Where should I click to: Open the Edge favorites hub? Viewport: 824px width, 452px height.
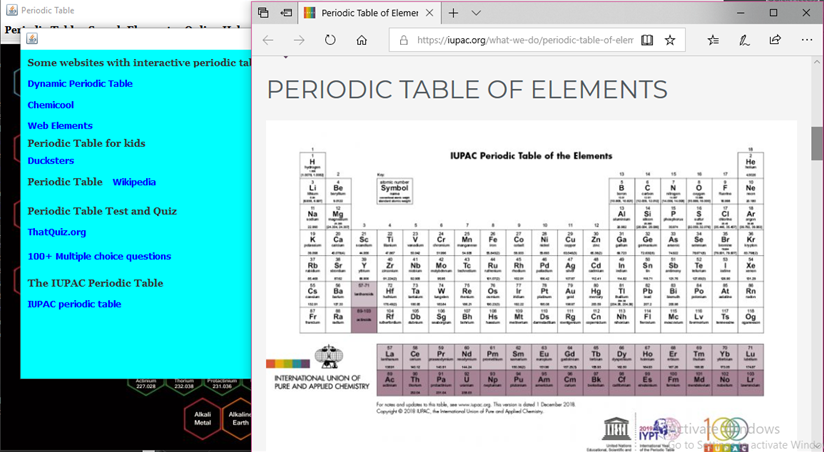coord(713,40)
